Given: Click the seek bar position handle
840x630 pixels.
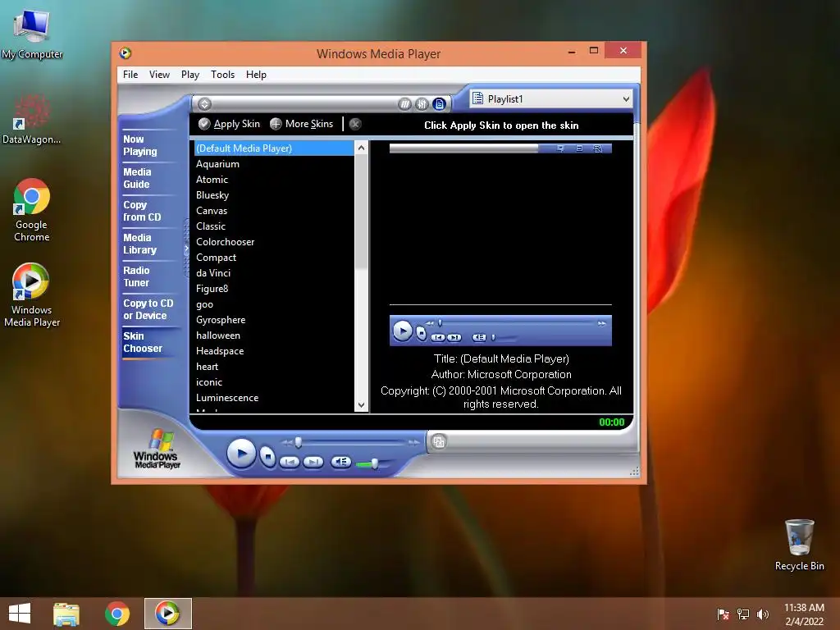Looking at the screenshot, I should pos(299,442).
